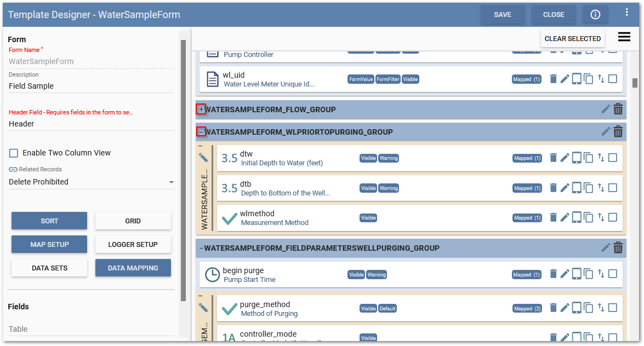The image size is (644, 346).
Task: Open the hamburger menu below header
Action: click(624, 37)
